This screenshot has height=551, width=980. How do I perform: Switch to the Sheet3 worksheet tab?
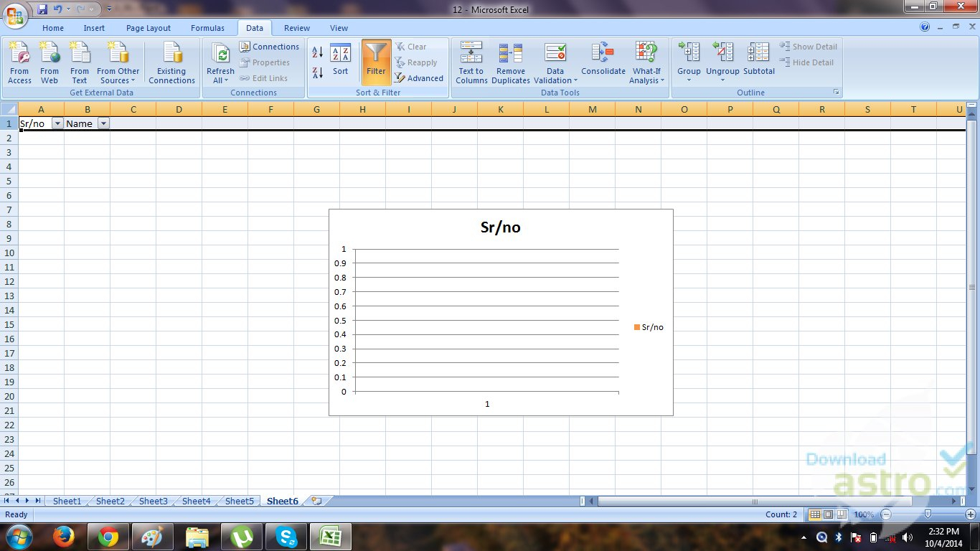pos(153,501)
